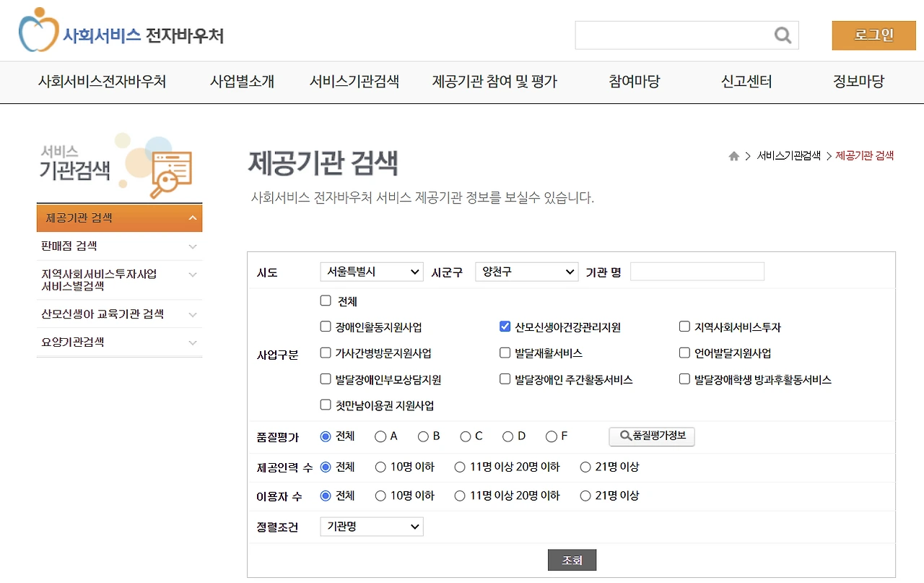The image size is (924, 583).
Task: Expand the 요양기관검색 sidebar section
Action: tap(119, 342)
